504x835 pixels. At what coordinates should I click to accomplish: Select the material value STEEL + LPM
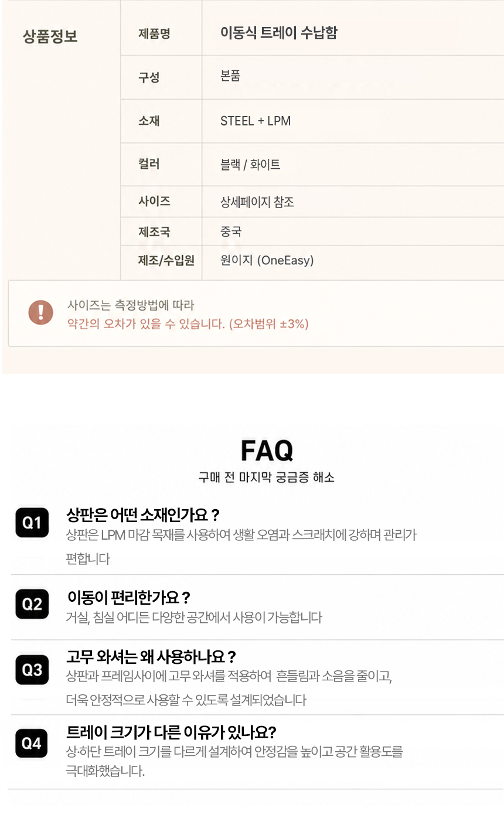point(256,121)
